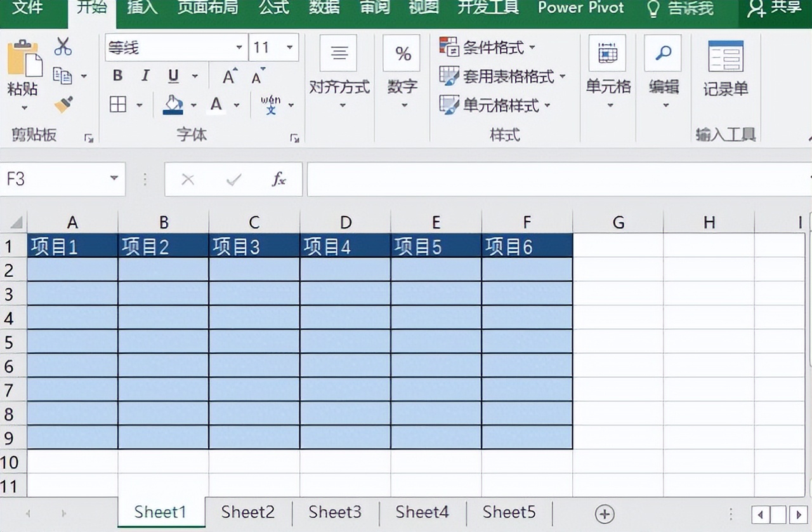The image size is (812, 532).
Task: Expand the font size dropdown
Action: (289, 48)
